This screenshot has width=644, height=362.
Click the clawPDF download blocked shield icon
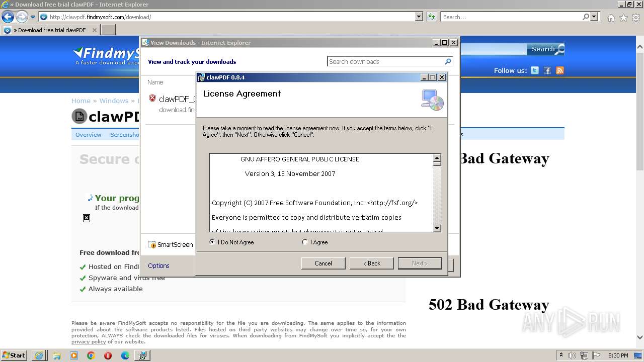152,98
